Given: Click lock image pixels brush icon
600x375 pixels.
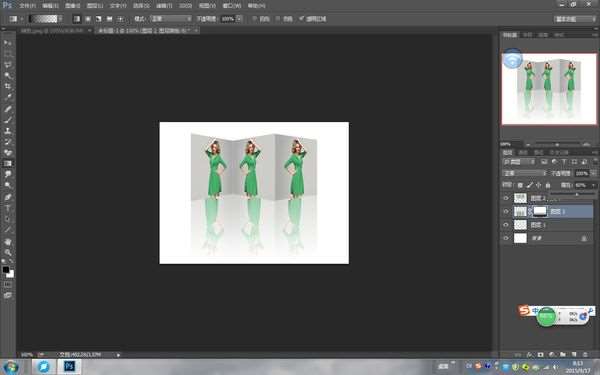Looking at the screenshot, I should click(x=530, y=185).
